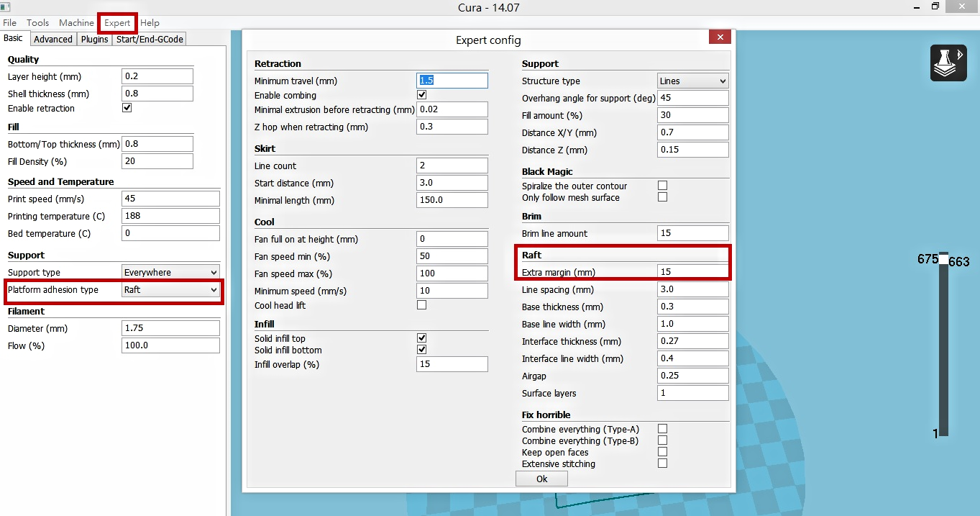Enable Extensive stitching checkbox
The width and height of the screenshot is (980, 516).
663,463
